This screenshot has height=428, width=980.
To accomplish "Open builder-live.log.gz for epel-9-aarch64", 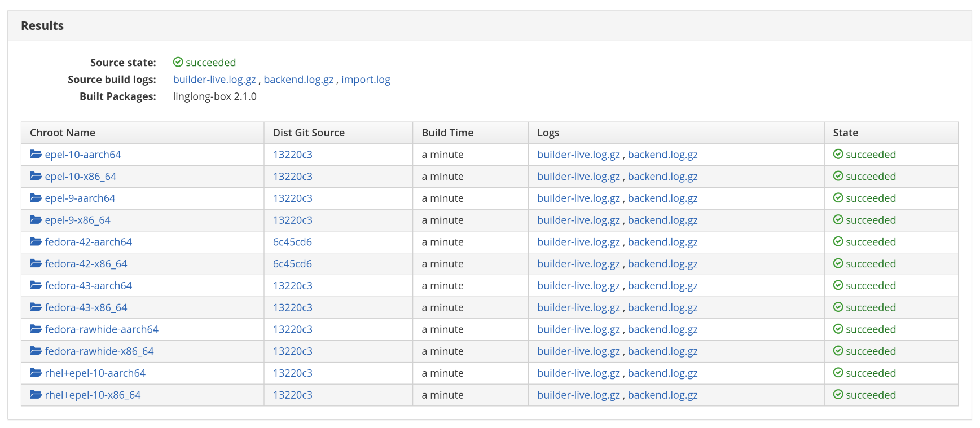I will coord(578,198).
